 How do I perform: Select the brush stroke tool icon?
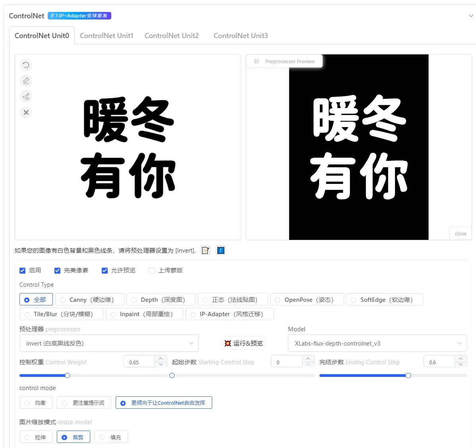tap(26, 97)
